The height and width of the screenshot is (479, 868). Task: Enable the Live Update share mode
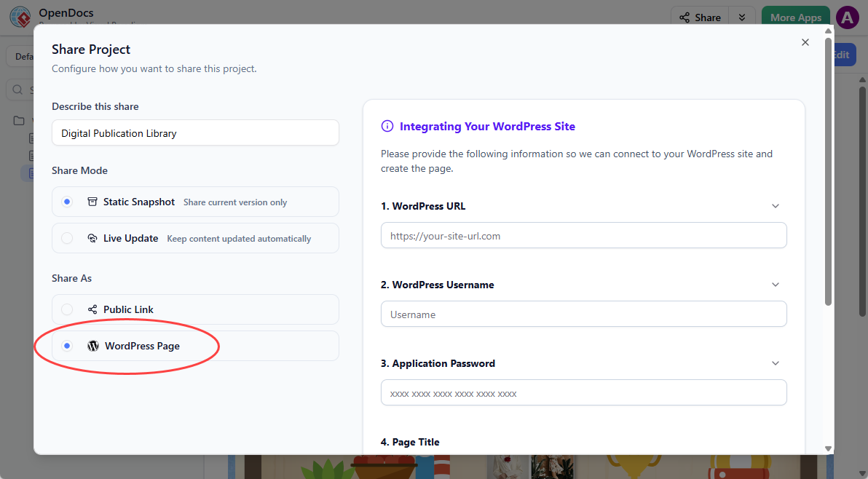(67, 238)
